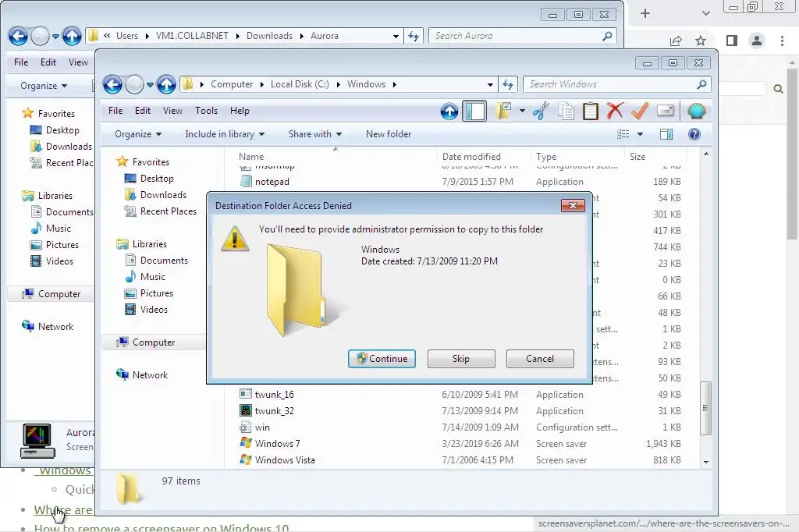This screenshot has height=532, width=799.
Task: Click Skip in Access Denied dialog
Action: pyautogui.click(x=461, y=359)
